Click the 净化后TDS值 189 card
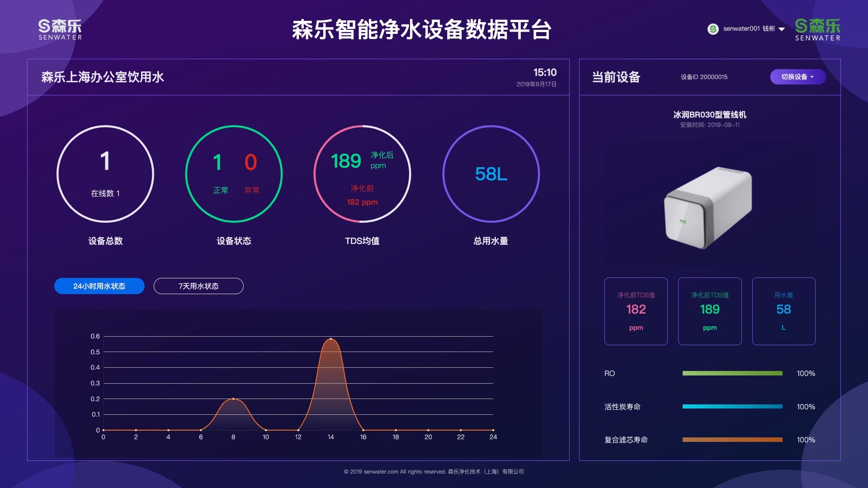The width and height of the screenshot is (868, 488). pos(710,311)
